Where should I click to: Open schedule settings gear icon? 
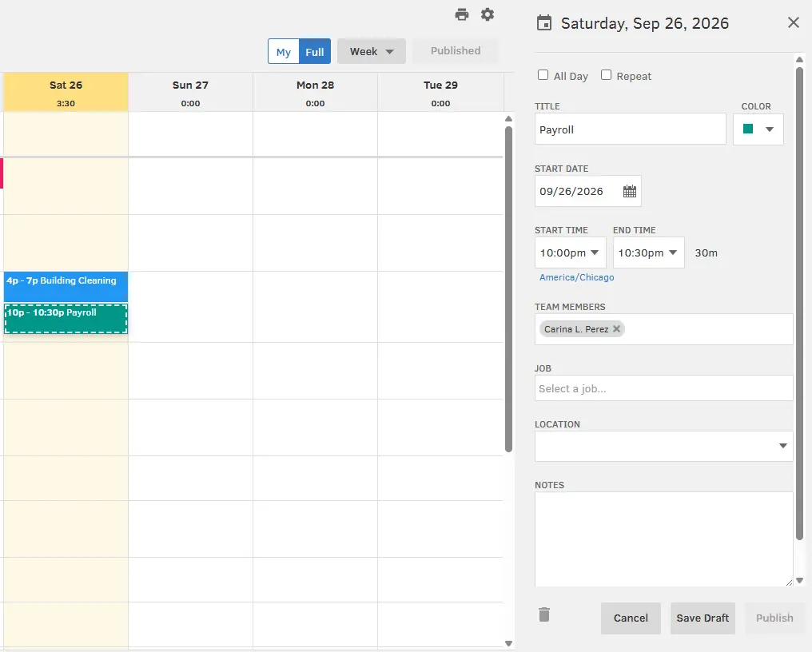click(488, 14)
